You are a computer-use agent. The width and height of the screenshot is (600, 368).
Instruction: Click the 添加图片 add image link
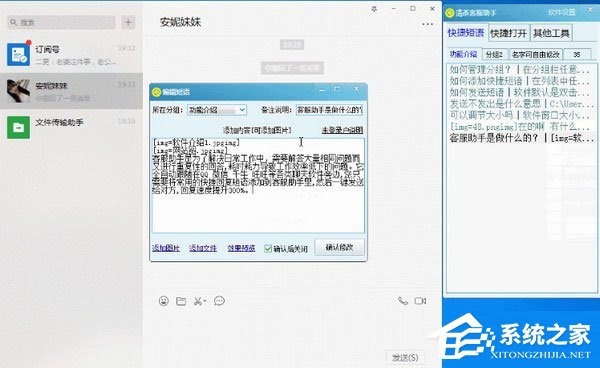pyautogui.click(x=166, y=248)
